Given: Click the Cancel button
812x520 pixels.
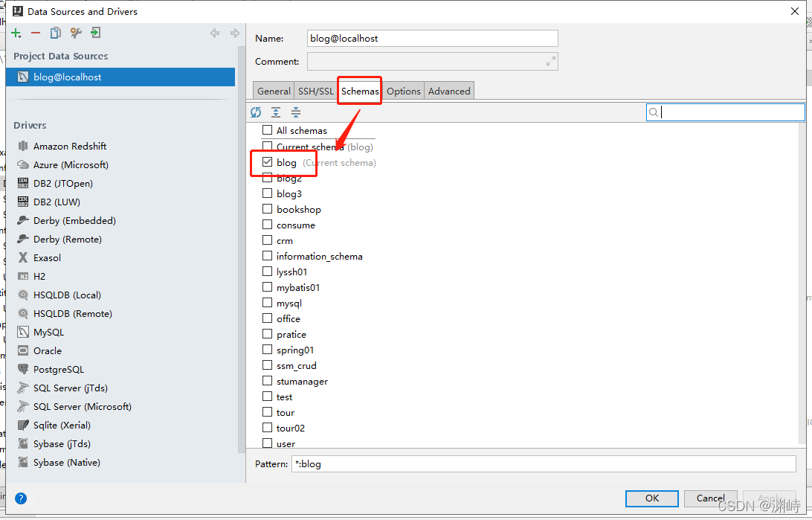Looking at the screenshot, I should coord(711,498).
